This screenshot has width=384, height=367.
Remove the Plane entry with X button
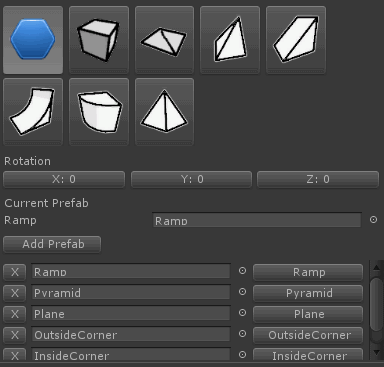[x=15, y=314]
